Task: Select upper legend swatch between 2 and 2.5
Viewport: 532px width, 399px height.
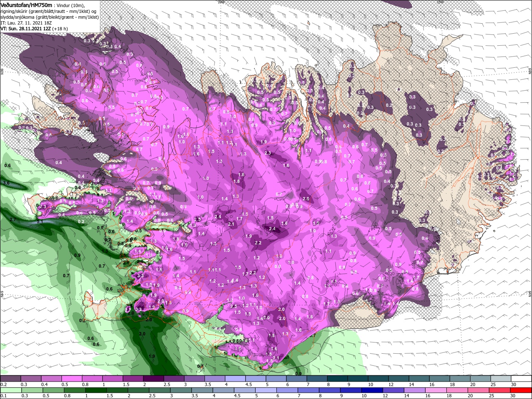Action: pos(153,379)
